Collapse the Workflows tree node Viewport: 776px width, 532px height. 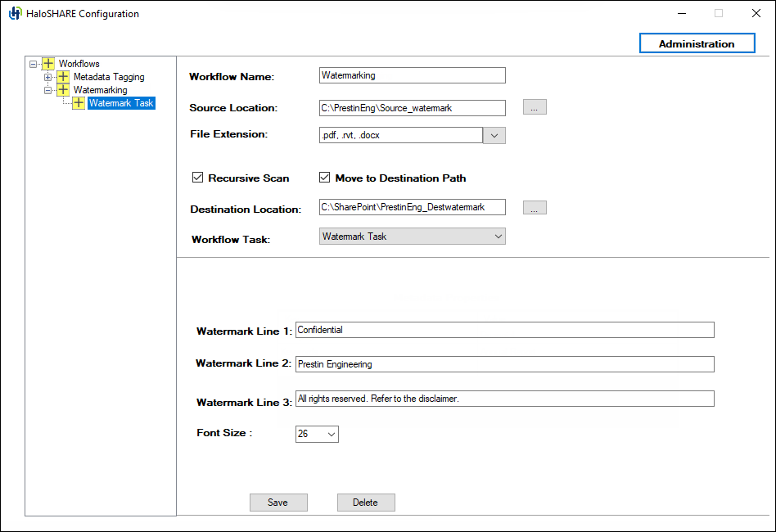click(33, 63)
